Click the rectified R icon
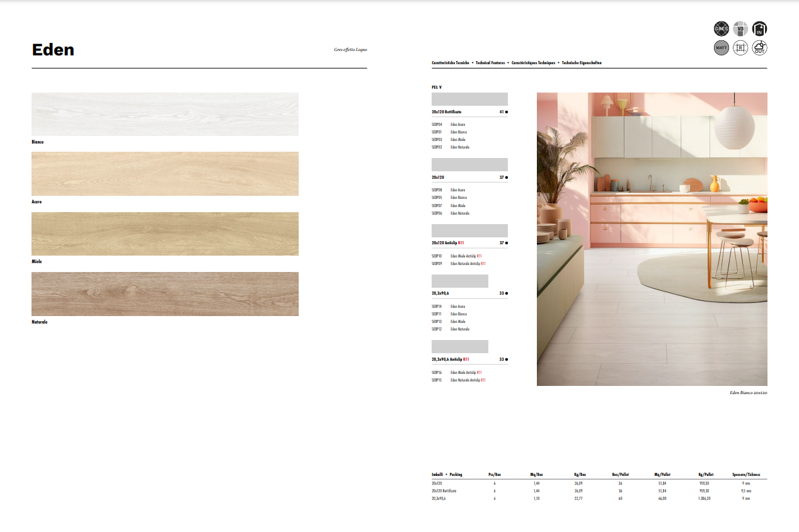The width and height of the screenshot is (799, 532). click(x=740, y=48)
